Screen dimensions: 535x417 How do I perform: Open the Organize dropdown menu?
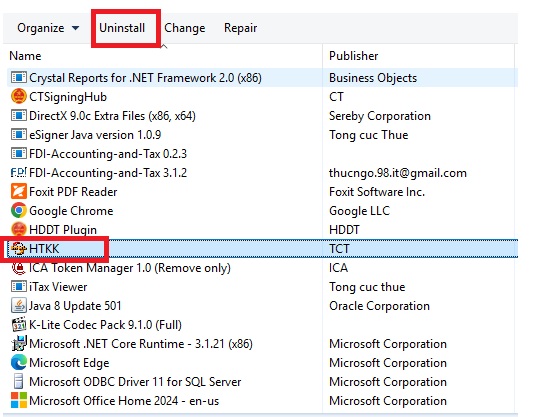pyautogui.click(x=48, y=28)
